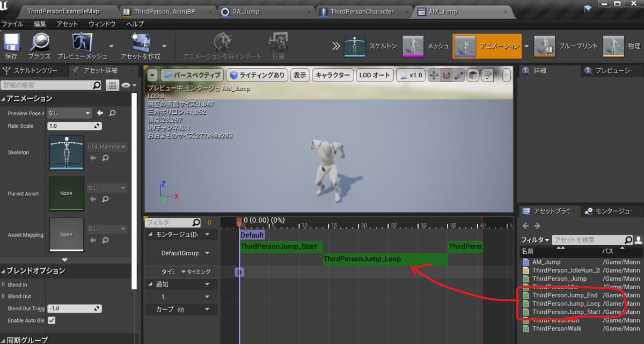Click the Rate Scale value field
This screenshot has width=644, height=344.
75,126
